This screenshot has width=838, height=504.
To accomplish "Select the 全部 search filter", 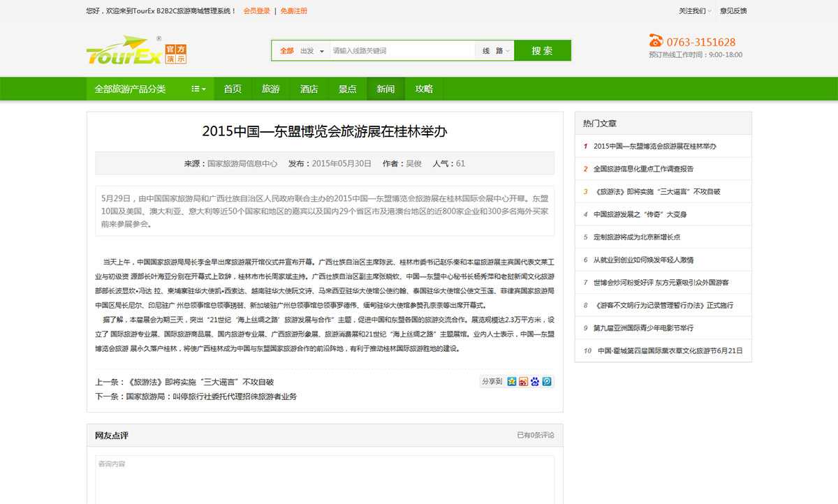I will point(287,51).
